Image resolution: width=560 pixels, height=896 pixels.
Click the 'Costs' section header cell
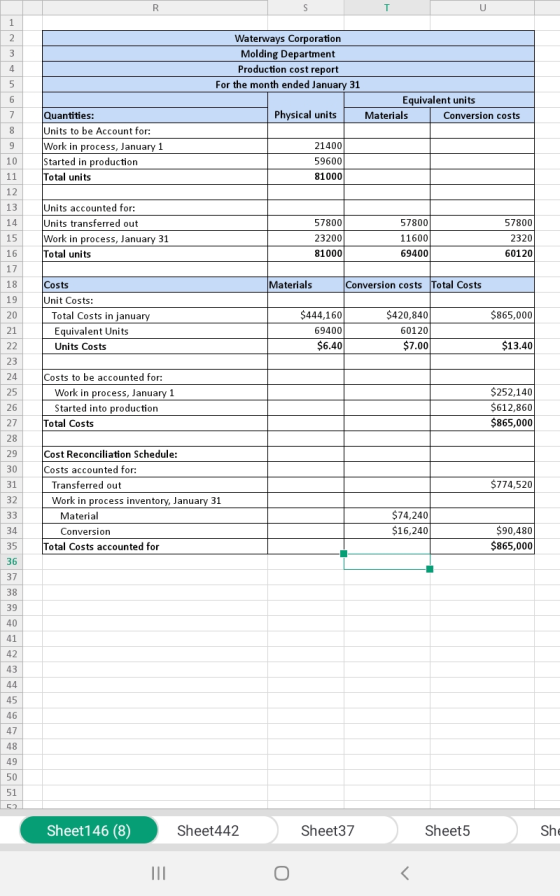[x=155, y=285]
